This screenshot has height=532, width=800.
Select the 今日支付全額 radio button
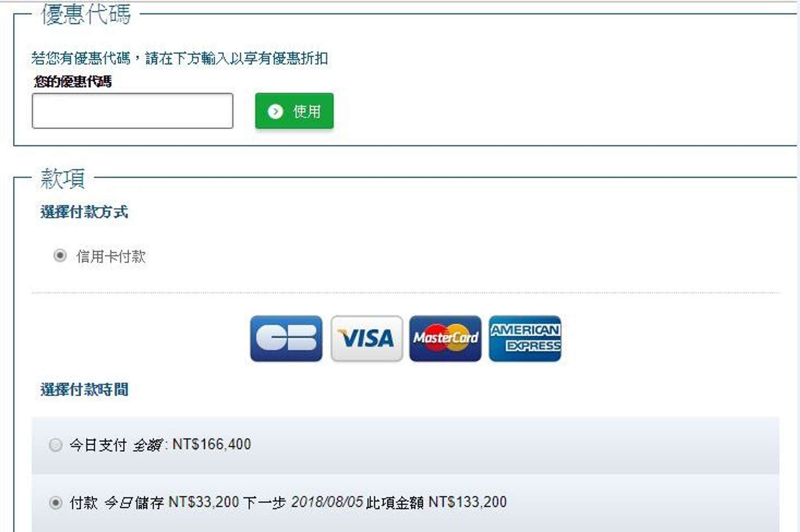(56, 444)
